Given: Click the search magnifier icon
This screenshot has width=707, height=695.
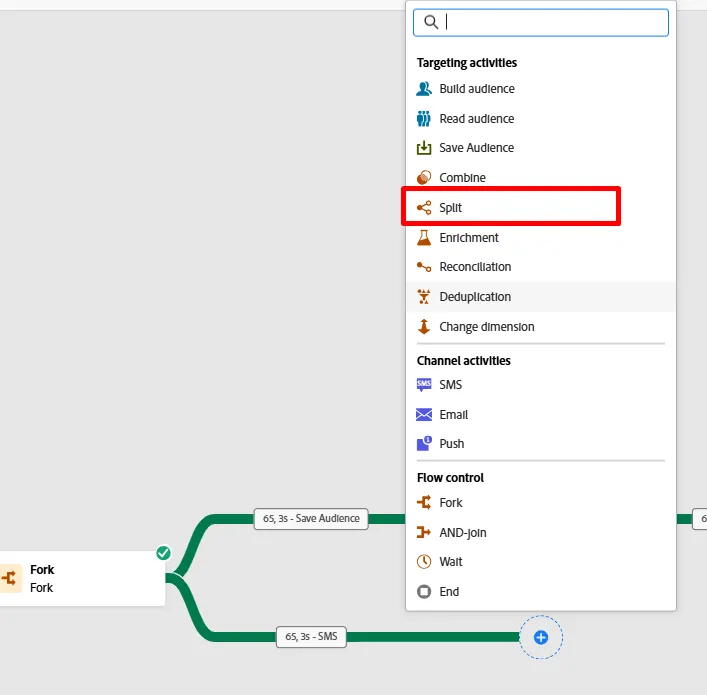Looking at the screenshot, I should click(x=431, y=22).
